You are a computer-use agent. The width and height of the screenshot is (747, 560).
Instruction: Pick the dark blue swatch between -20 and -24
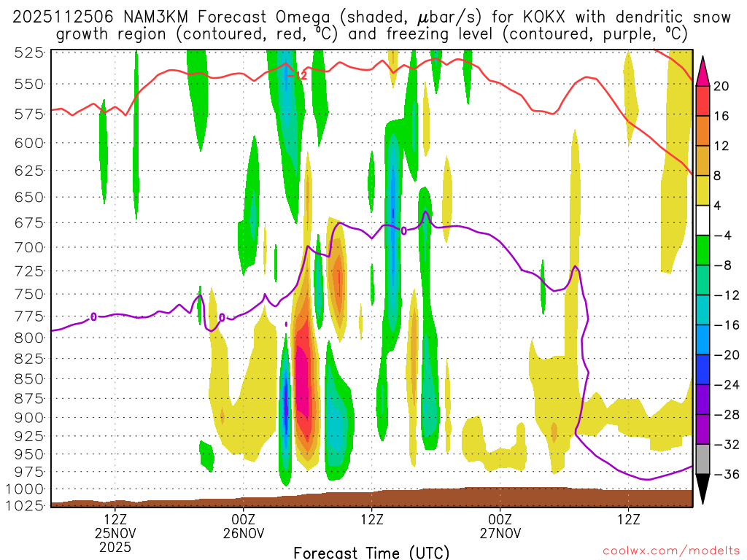point(703,370)
